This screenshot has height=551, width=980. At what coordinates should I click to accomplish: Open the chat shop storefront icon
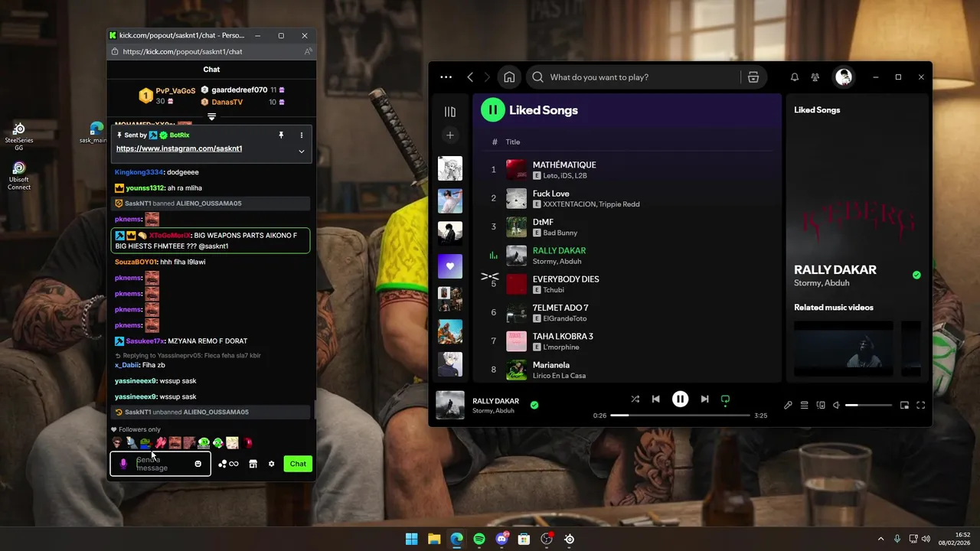pos(253,464)
